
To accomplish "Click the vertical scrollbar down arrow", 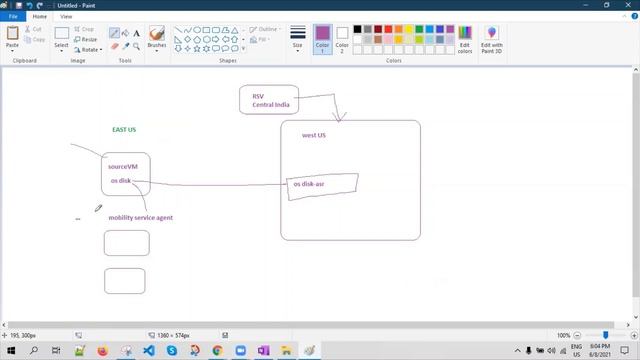I will [636, 317].
